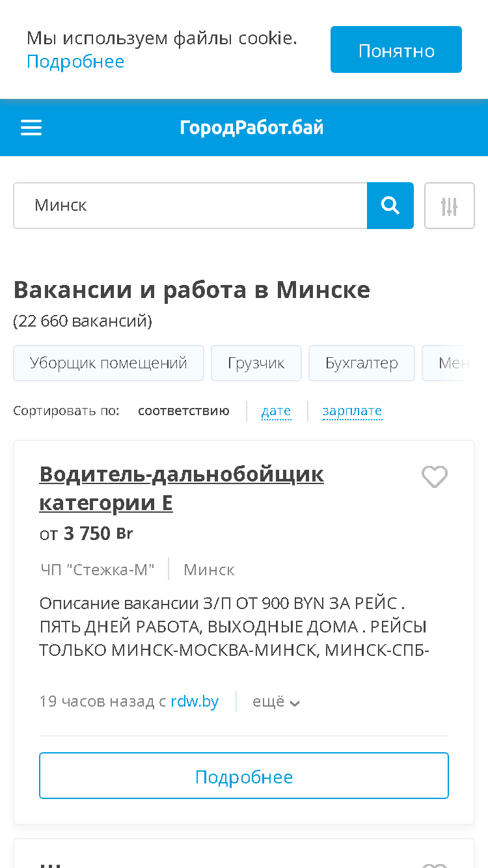Open the search filters slider icon
Image resolution: width=488 pixels, height=868 pixels.
click(450, 206)
